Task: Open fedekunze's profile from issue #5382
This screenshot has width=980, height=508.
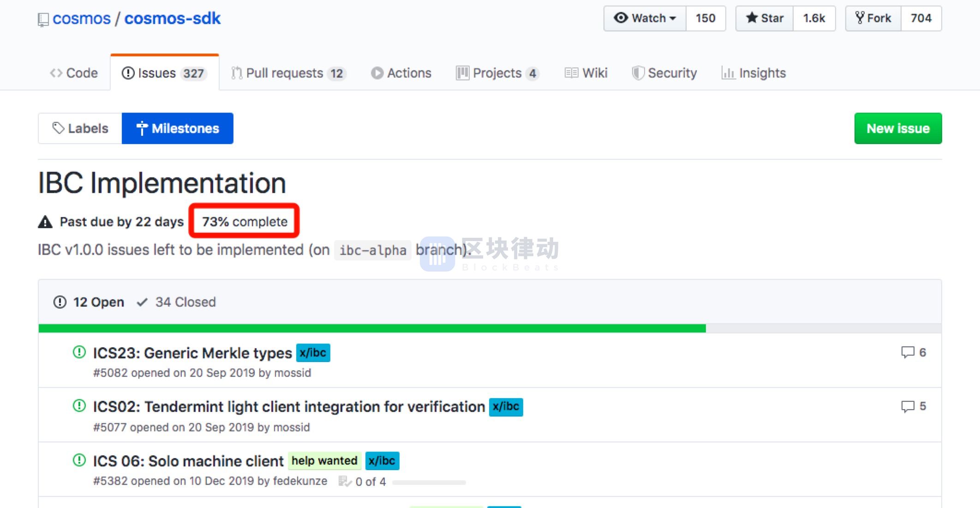Action: pyautogui.click(x=300, y=481)
